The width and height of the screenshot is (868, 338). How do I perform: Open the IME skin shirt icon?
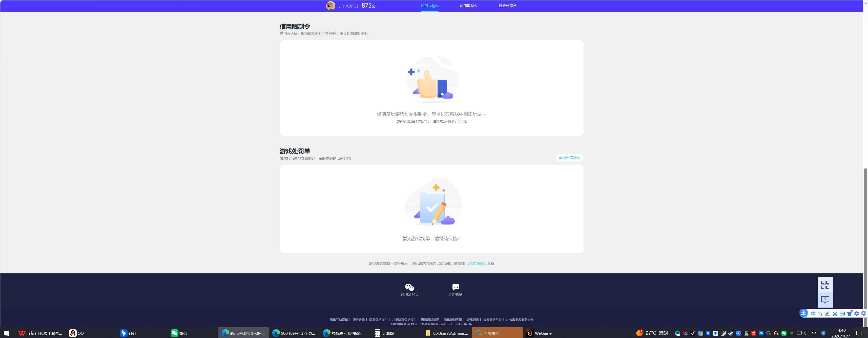849,313
